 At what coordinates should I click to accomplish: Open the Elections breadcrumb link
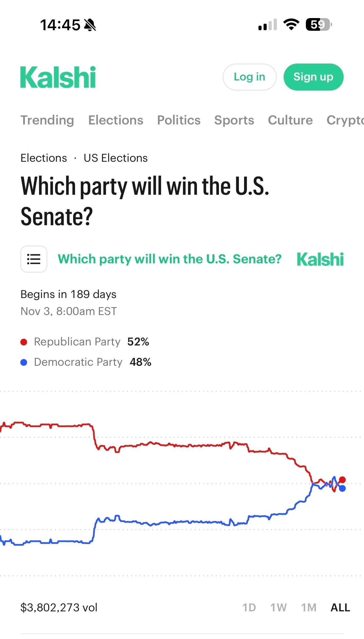tap(44, 158)
